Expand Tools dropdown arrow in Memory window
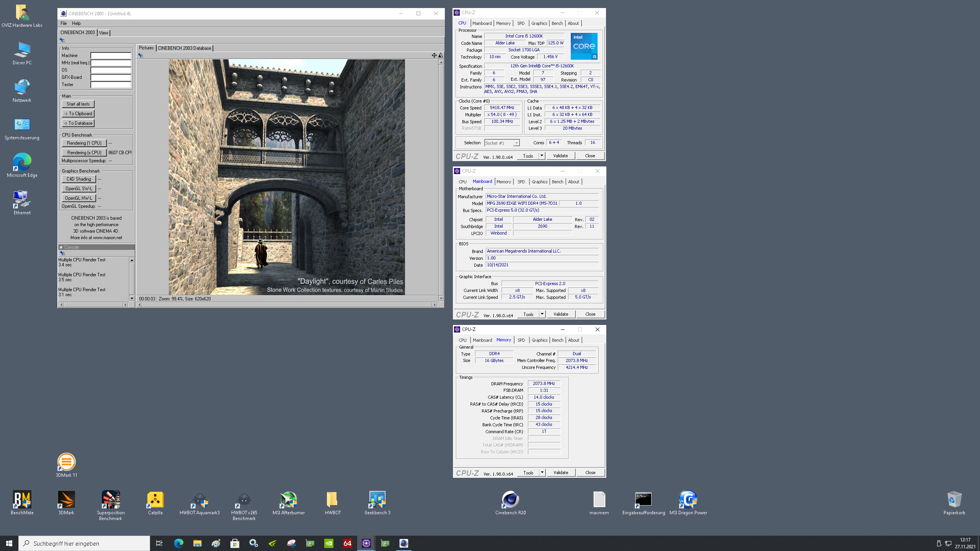 pyautogui.click(x=542, y=473)
